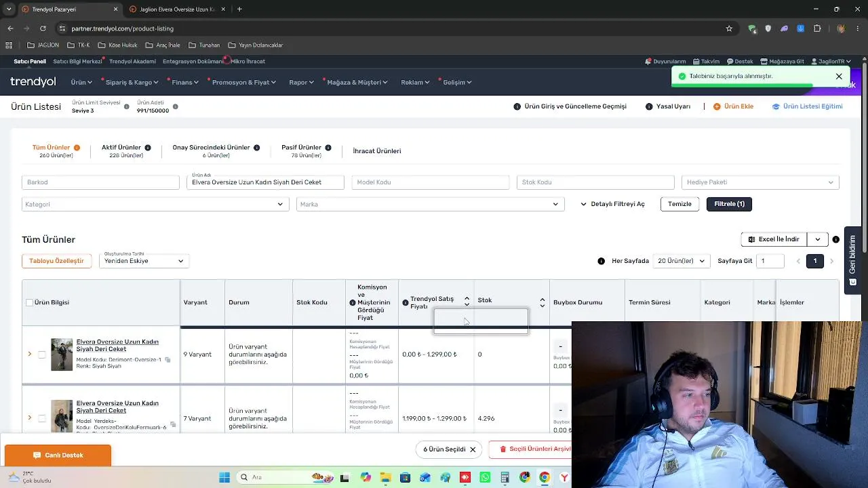The image size is (868, 488).
Task: Click info icon beside Trendyol Satış Fiyatı
Action: coord(406,302)
